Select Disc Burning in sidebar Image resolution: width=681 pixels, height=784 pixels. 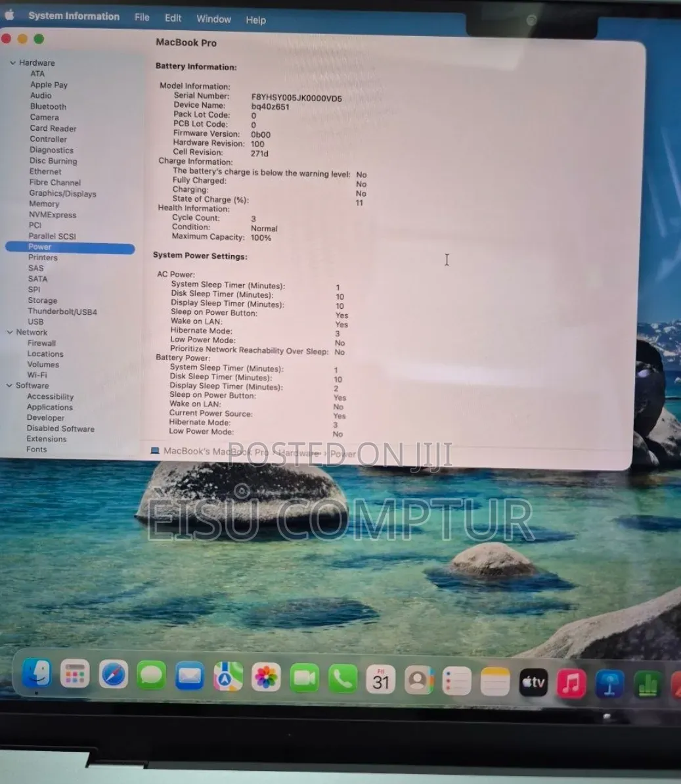[53, 161]
